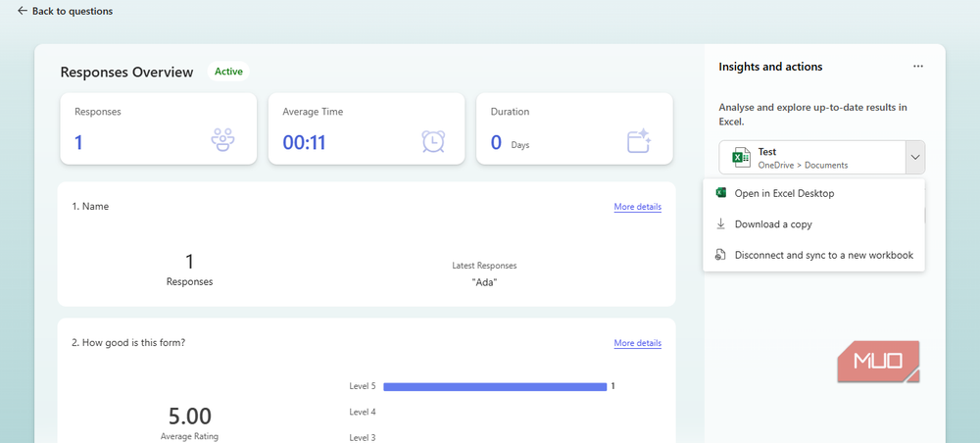Image resolution: width=980 pixels, height=443 pixels.
Task: Click the Back to questions link text
Action: coord(73,11)
